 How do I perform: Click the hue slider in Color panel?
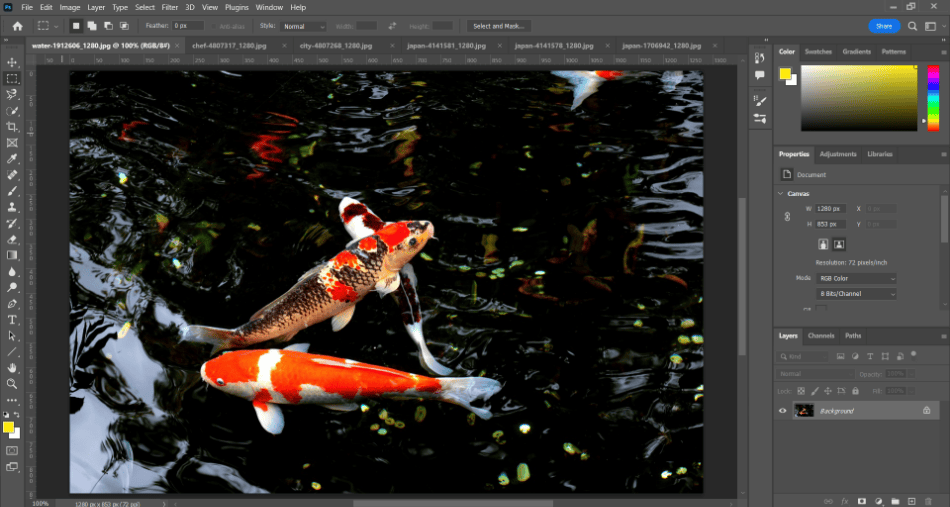tap(933, 98)
